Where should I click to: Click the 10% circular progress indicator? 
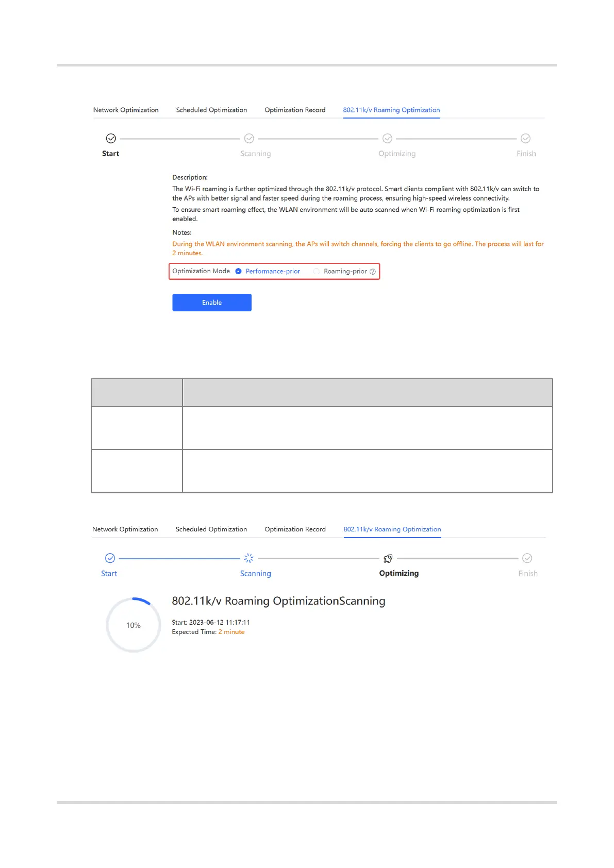click(134, 625)
